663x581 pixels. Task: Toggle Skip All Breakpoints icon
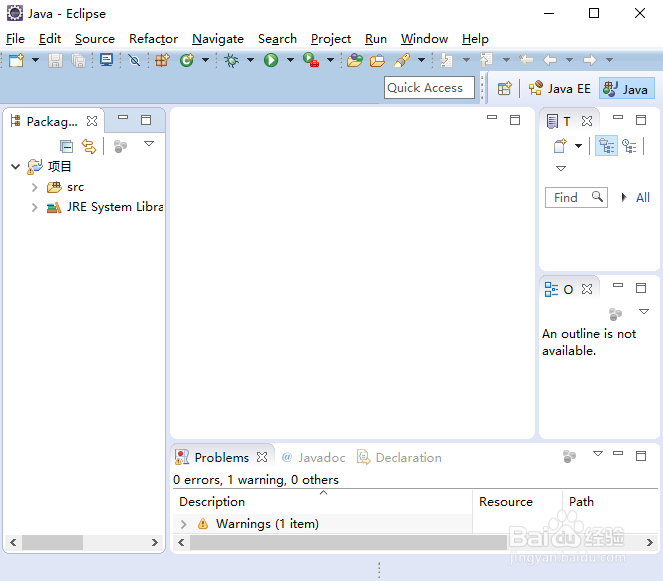(x=134, y=60)
